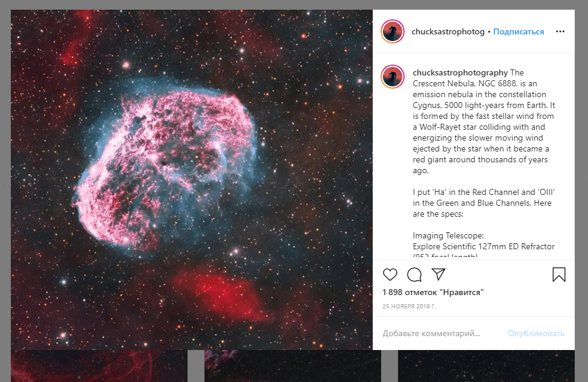Open the three-dots more options menu
Viewport: 588px width, 382px height.
click(560, 31)
